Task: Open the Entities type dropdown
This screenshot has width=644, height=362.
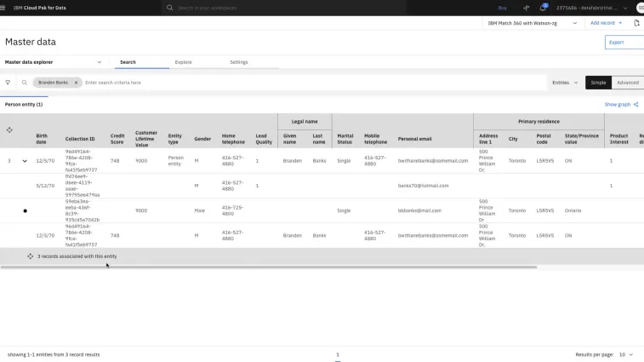Action: 564,83
